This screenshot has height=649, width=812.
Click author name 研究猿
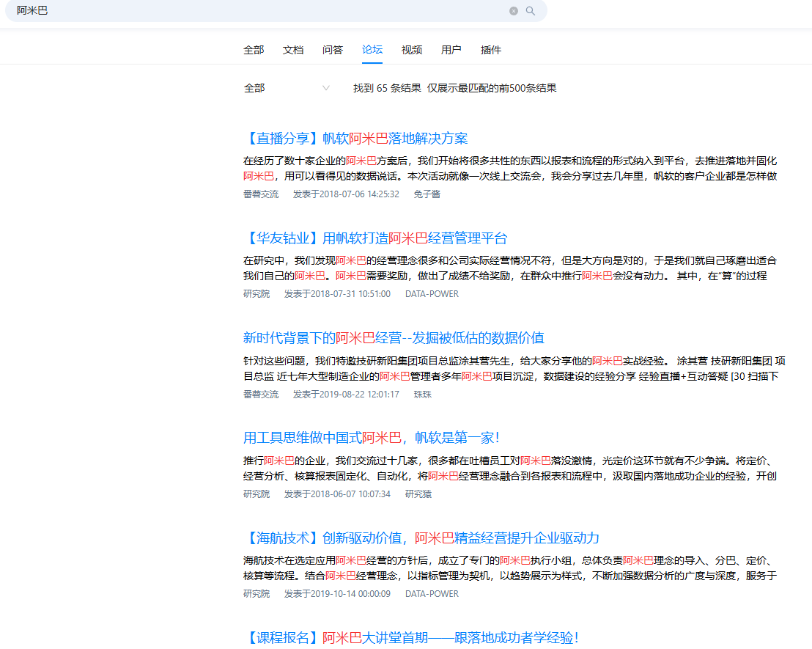click(418, 494)
